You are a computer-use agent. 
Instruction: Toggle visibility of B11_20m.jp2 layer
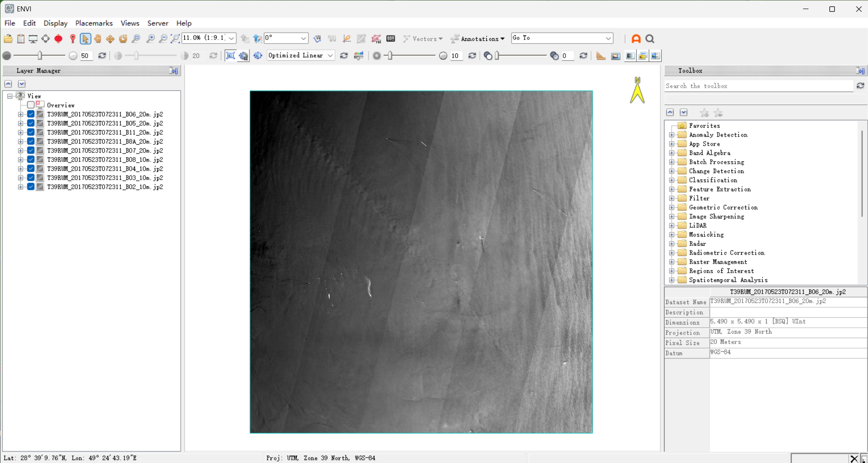click(x=31, y=133)
